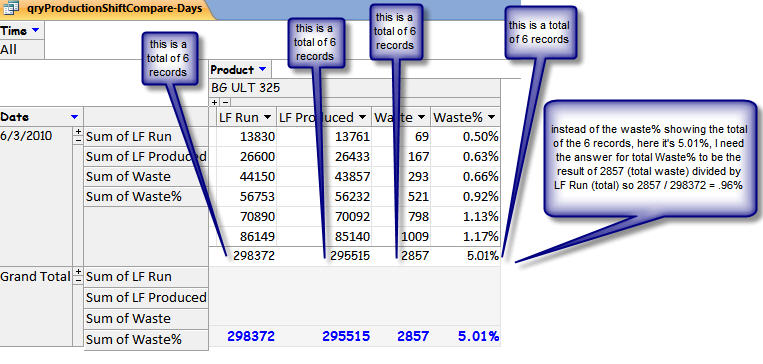Select the qryProductionShiftCompare-Days tab
This screenshot has height=364, width=763.
click(107, 9)
